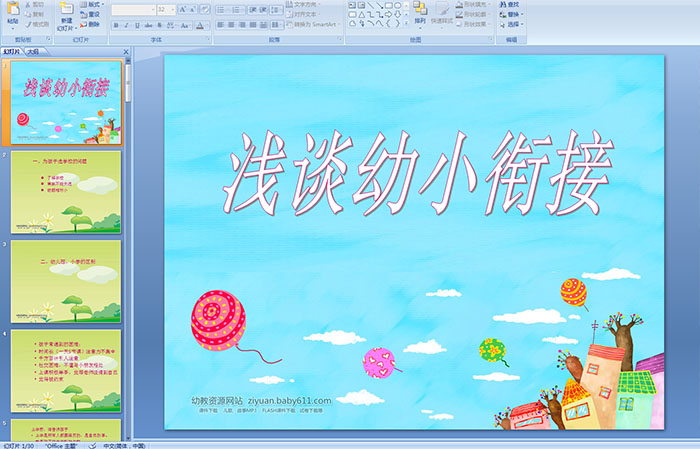This screenshot has width=700, height=449.
Task: Open the slide Layout (版式) dropdown
Action: point(92,4)
